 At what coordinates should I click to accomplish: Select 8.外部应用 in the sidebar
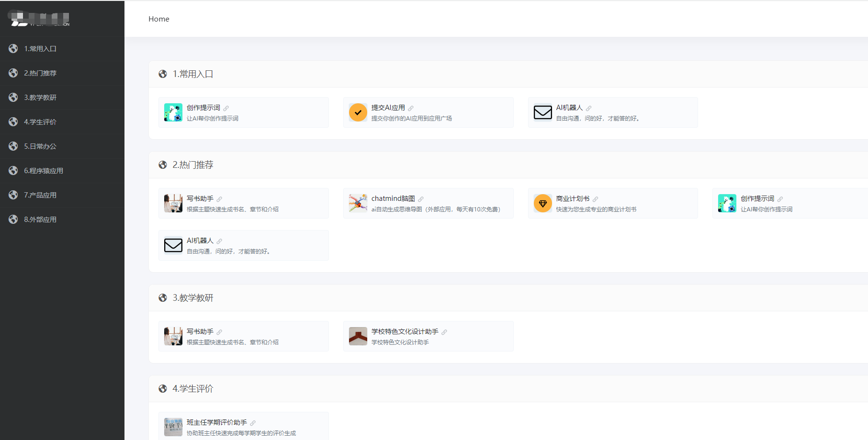[40, 220]
